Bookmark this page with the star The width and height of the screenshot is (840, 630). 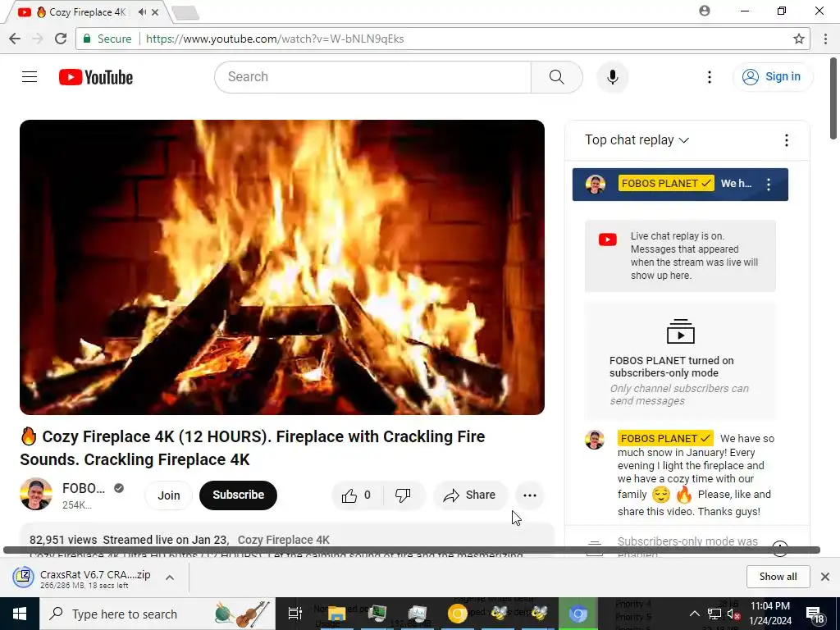tap(798, 39)
